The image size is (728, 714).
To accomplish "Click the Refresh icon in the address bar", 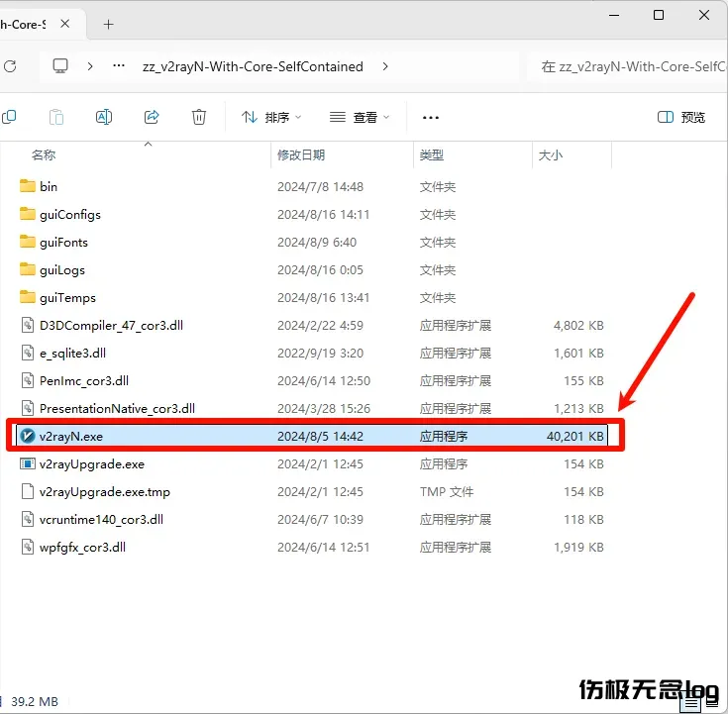I will [x=10, y=66].
